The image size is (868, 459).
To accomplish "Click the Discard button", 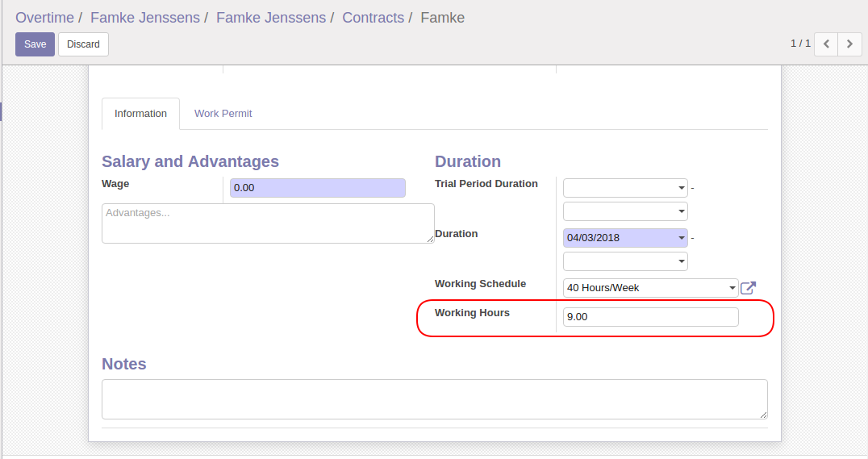I will point(83,44).
